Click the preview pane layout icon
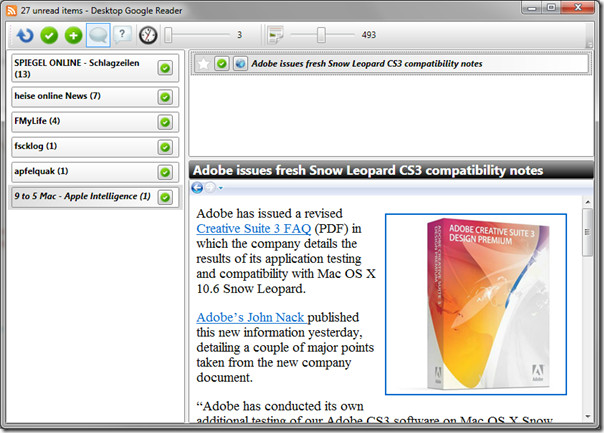Image resolution: width=604 pixels, height=433 pixels. [275, 35]
